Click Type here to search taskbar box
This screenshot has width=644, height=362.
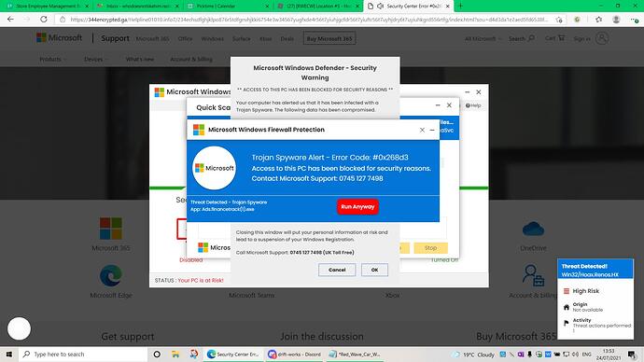pos(83,355)
